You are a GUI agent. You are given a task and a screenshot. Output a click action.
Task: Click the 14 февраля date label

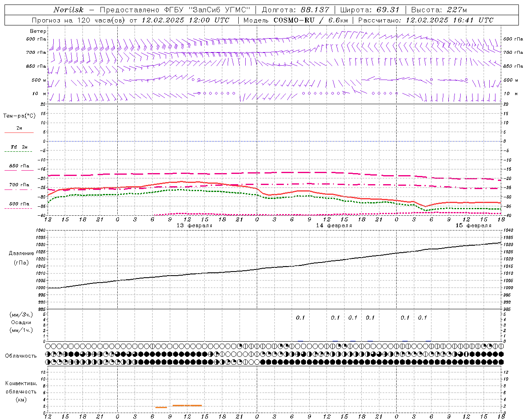334,226
